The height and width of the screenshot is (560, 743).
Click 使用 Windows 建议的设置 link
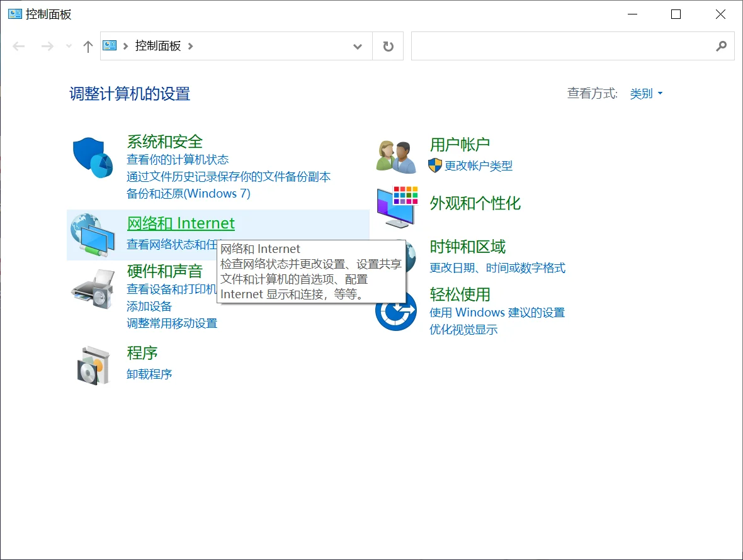coord(497,313)
